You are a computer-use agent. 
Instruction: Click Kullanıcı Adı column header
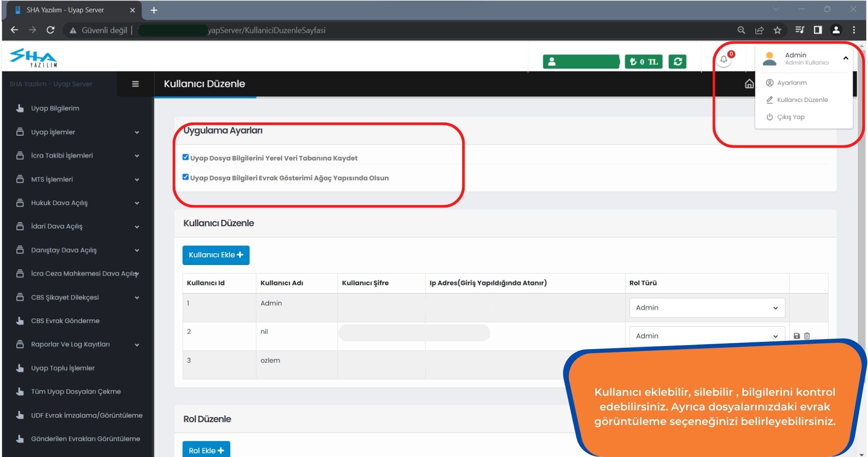tap(282, 283)
